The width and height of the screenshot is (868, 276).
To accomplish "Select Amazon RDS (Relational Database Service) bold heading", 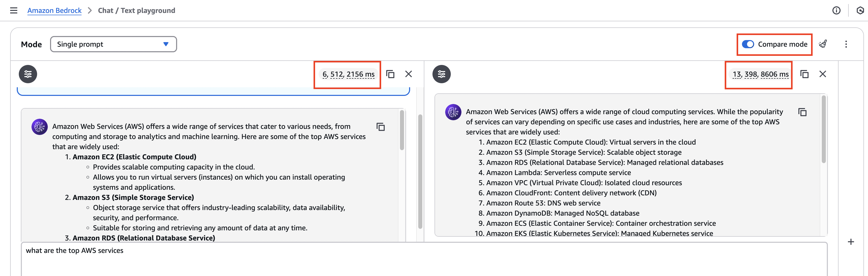I will 144,238.
